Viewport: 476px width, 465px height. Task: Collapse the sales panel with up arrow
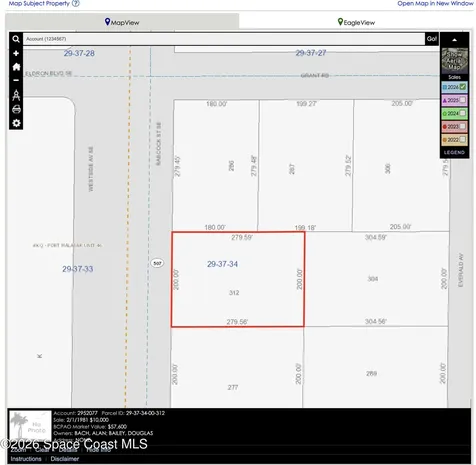click(454, 40)
